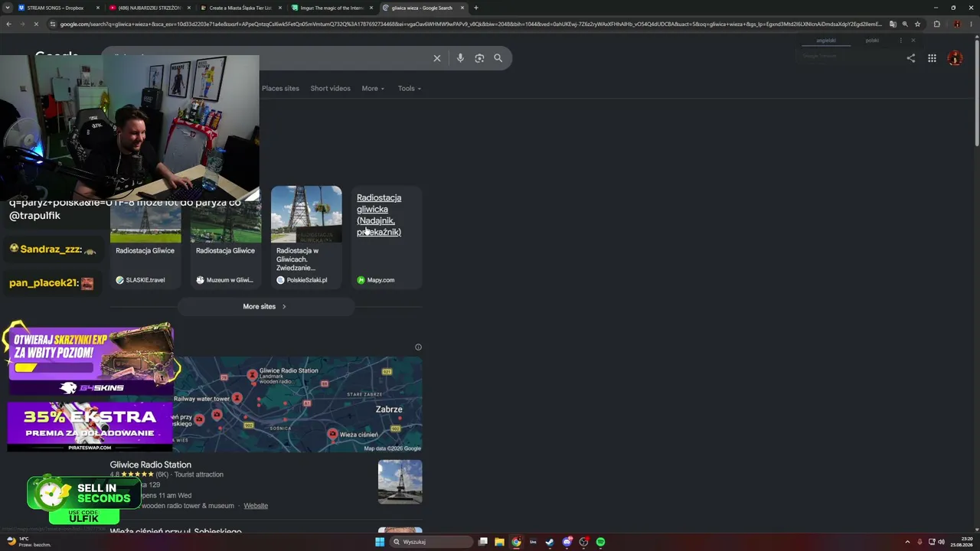980x551 pixels.
Task: Close the translate popup
Action: tap(913, 41)
